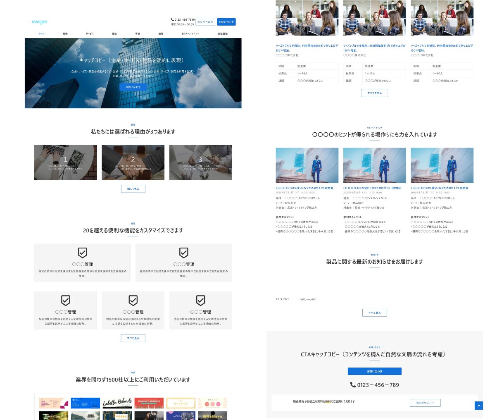Click the phone icon beside 0123－456－789
This screenshot has height=420, width=504.
[353, 385]
